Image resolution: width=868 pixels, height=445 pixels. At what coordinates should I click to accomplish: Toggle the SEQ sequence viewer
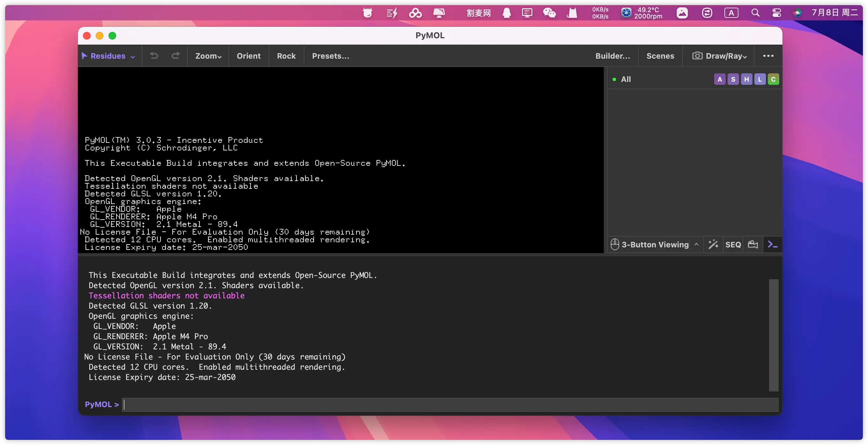(x=733, y=244)
